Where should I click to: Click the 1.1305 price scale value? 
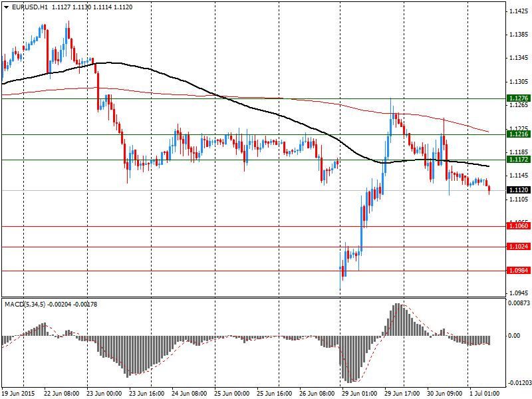519,82
